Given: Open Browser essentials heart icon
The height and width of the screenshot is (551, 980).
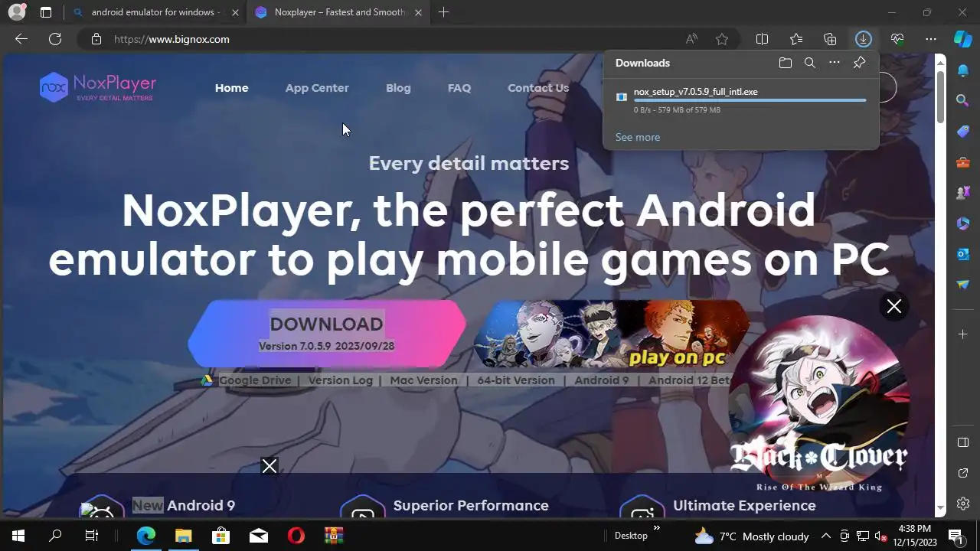Looking at the screenshot, I should [897, 39].
